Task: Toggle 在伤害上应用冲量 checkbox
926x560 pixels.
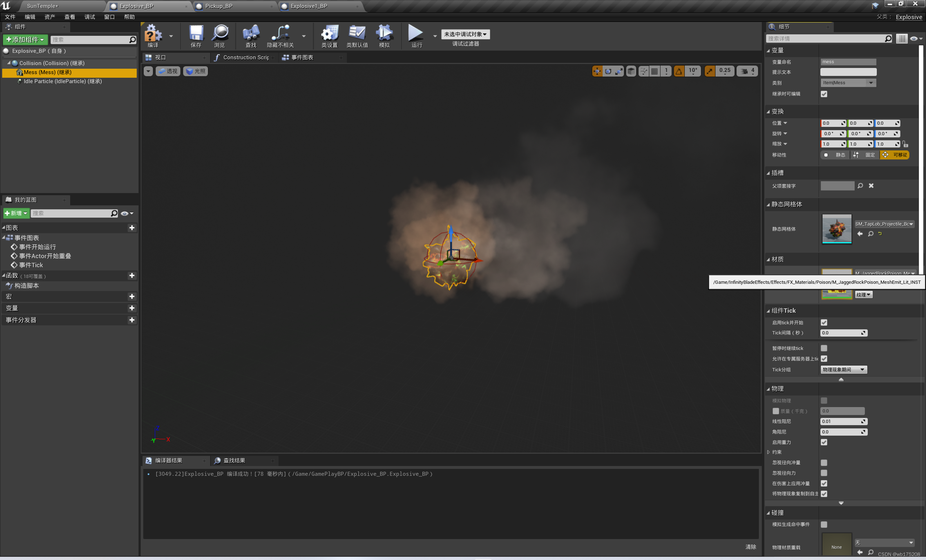Action: coord(824,483)
